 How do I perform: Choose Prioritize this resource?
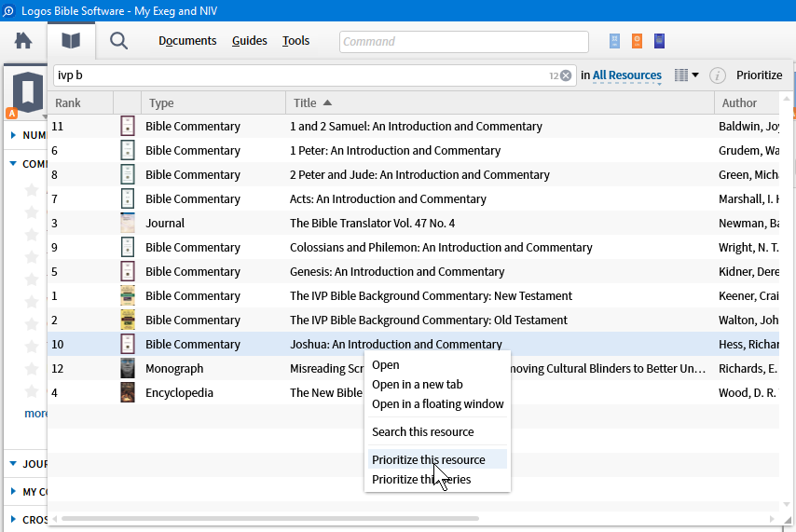pos(436,459)
